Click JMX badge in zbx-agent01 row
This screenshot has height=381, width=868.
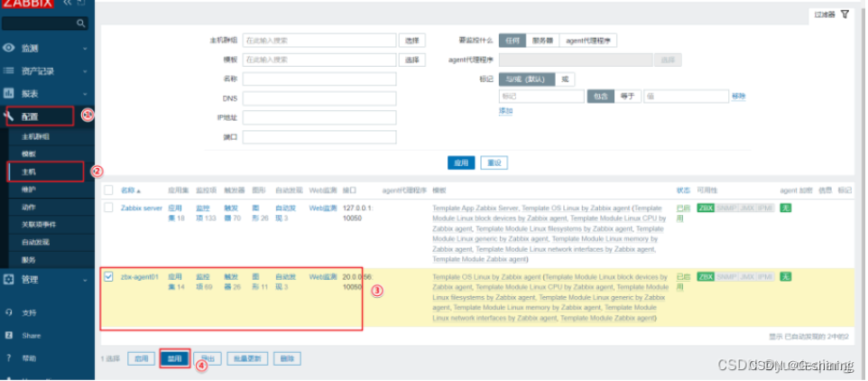[747, 277]
